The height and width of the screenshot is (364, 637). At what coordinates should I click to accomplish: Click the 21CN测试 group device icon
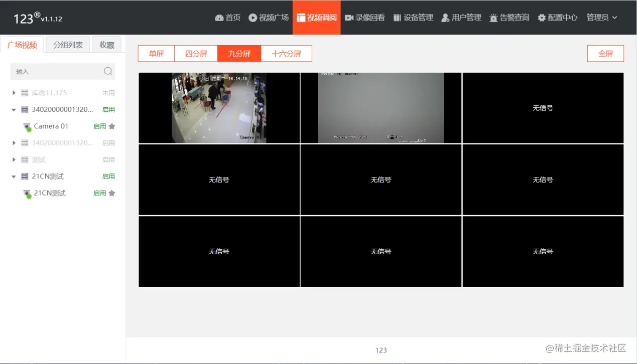[x=25, y=176]
